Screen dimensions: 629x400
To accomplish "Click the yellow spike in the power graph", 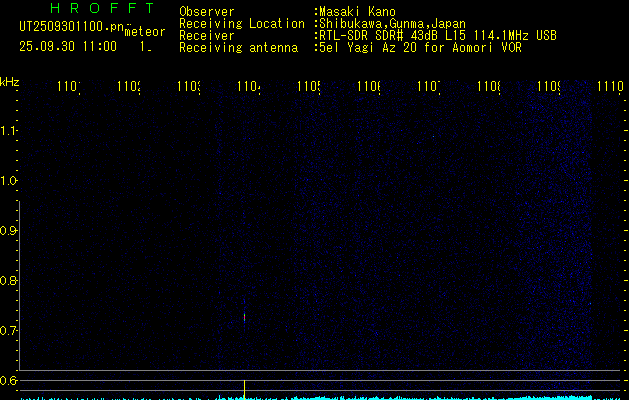I will (x=244, y=389).
